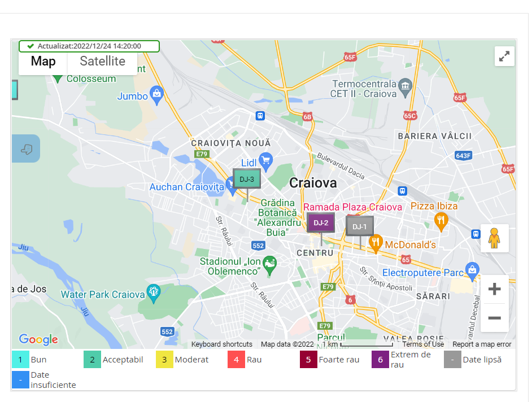The width and height of the screenshot is (532, 402).
Task: Switch to Map view
Action: coord(43,62)
